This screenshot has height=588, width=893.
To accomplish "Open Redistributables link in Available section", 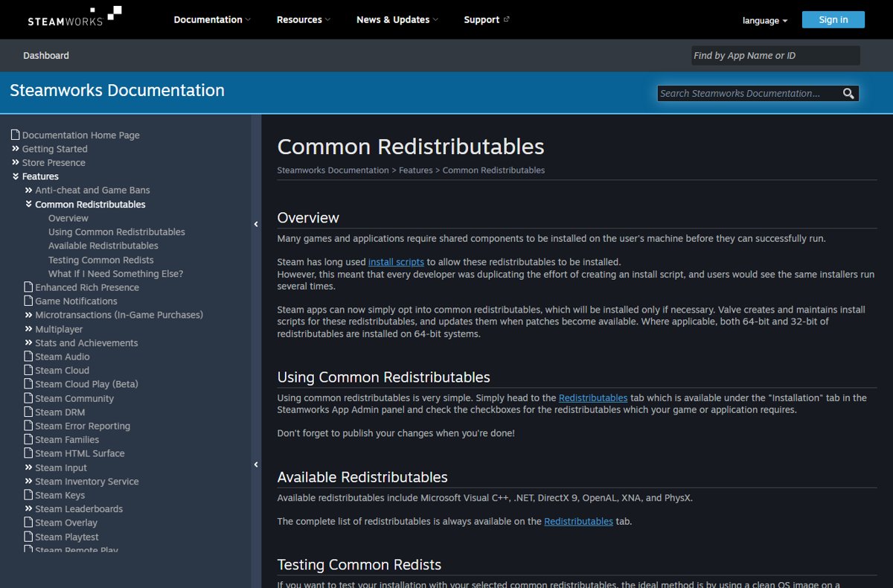I will pos(578,521).
